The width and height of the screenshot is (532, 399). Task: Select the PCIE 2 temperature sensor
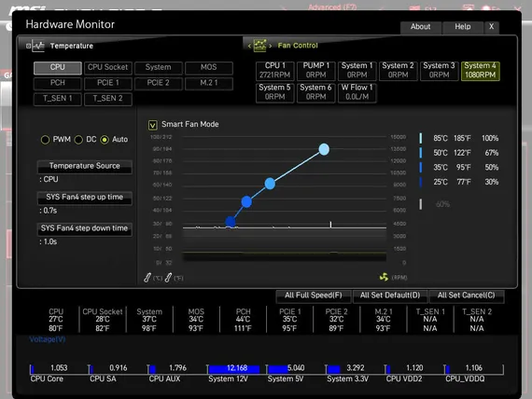click(x=158, y=83)
